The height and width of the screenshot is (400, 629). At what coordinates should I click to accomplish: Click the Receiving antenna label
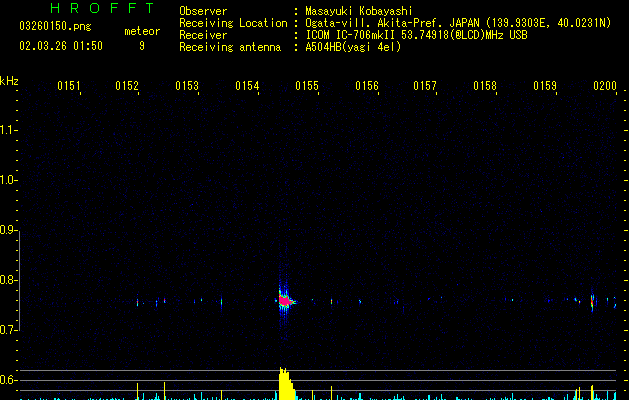point(230,47)
